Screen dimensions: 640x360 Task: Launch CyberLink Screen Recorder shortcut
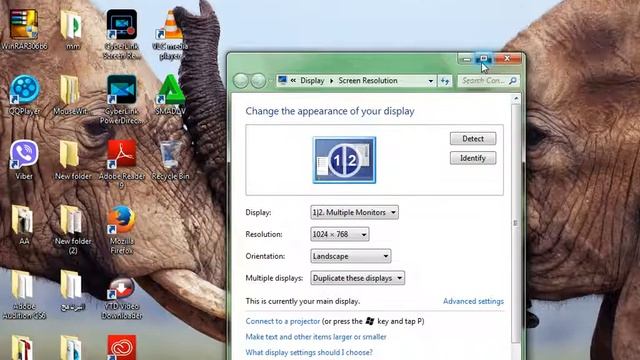(x=121, y=33)
